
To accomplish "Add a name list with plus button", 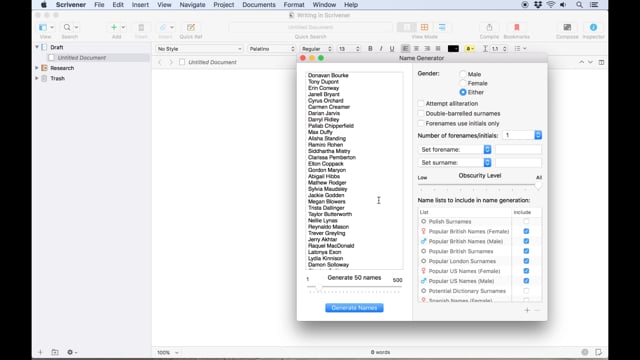I will point(527,310).
